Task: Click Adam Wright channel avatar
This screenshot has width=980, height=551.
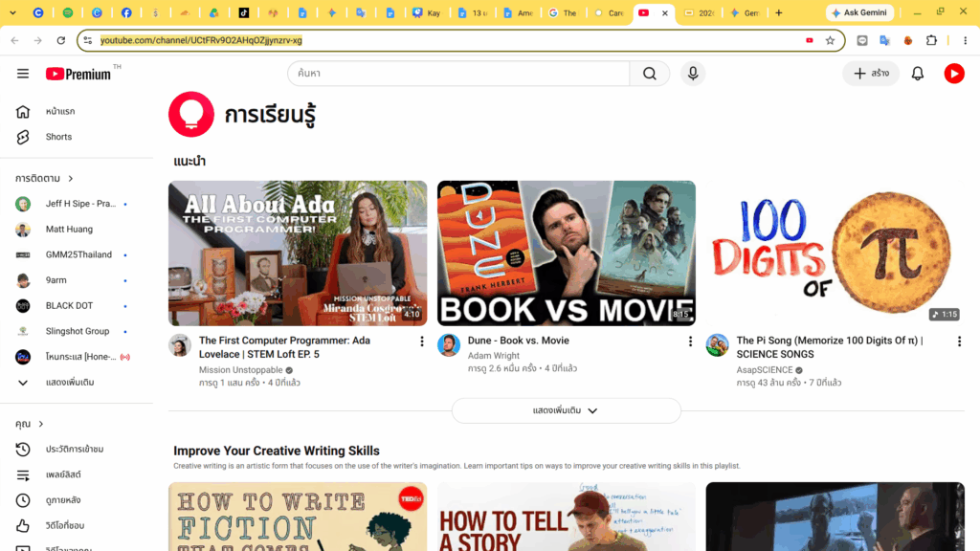Action: pos(449,344)
